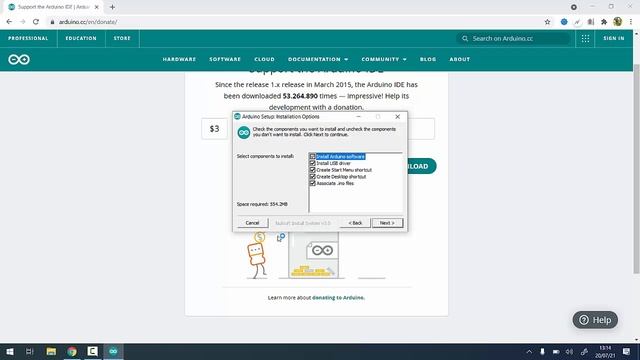
Task: Follow the donating to Arduino link
Action: click(338, 298)
